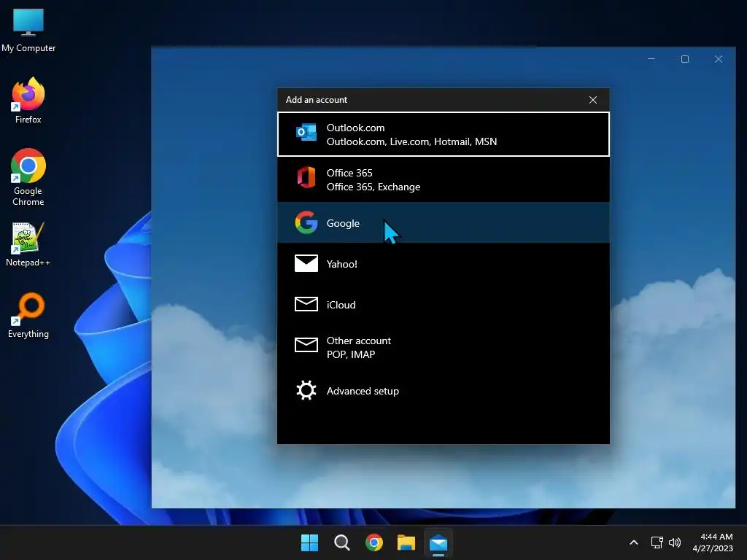
Task: Open Google Chrome desktop shortcut
Action: point(28,177)
